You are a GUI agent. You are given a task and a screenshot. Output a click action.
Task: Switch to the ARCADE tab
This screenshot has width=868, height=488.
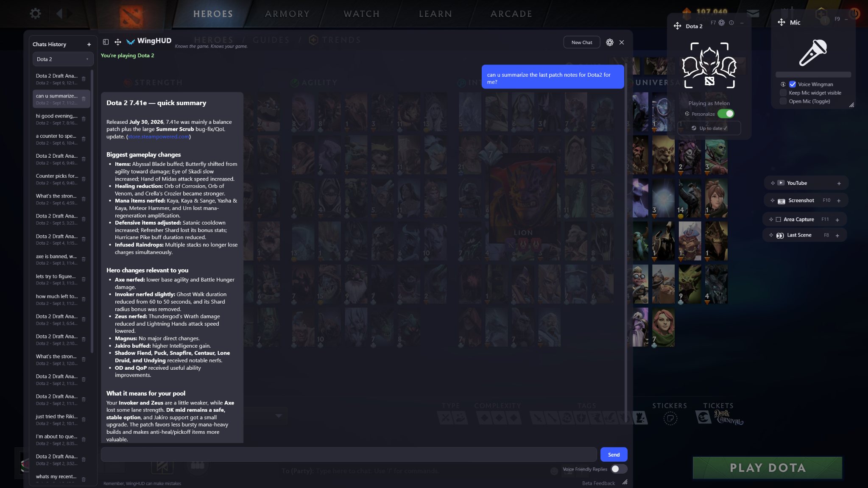(511, 14)
